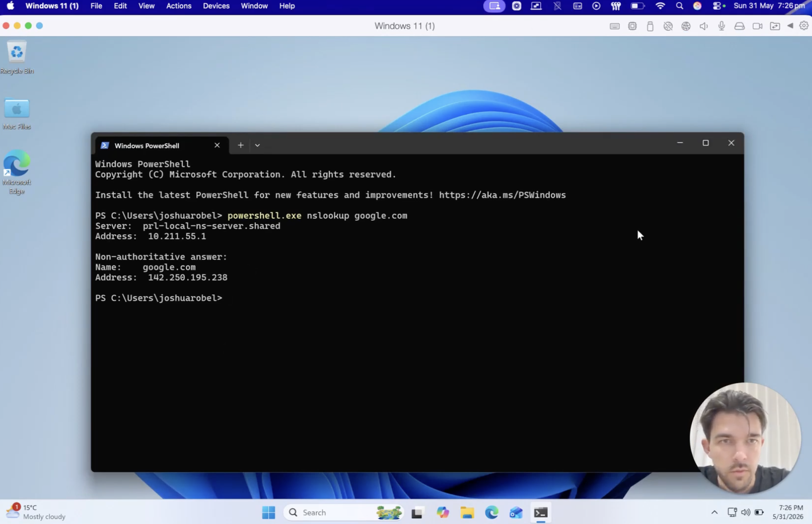812x524 pixels.
Task: Select the Microsoft Edge desktop shortcut
Action: [17, 172]
